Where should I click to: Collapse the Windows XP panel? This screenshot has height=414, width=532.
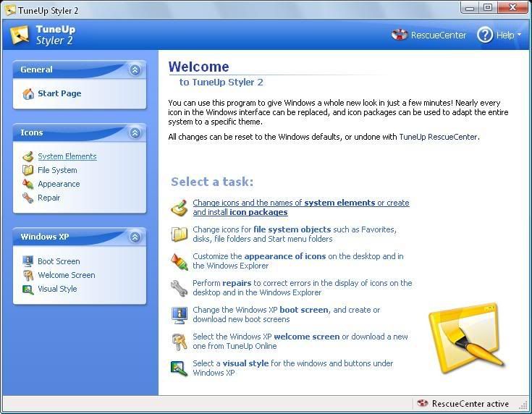[x=135, y=237]
